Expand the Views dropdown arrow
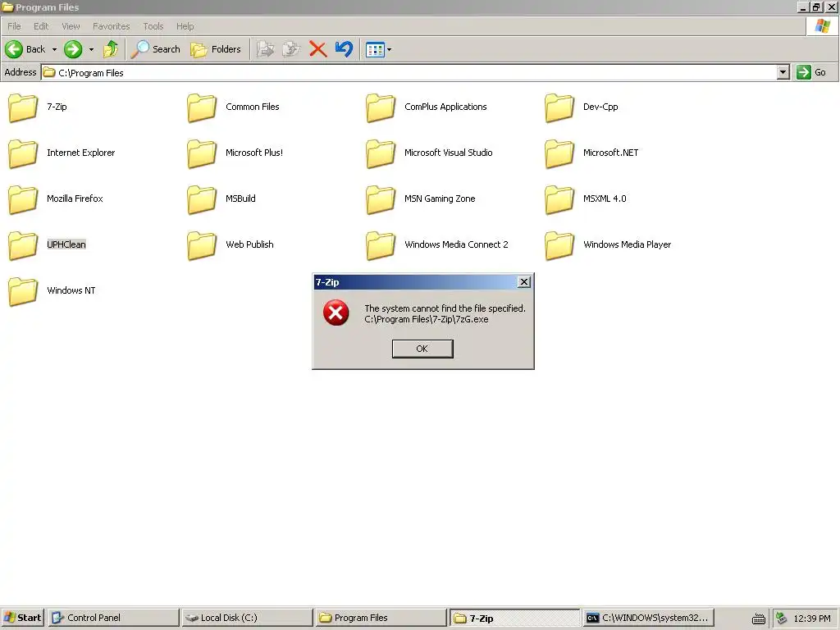 click(x=390, y=50)
